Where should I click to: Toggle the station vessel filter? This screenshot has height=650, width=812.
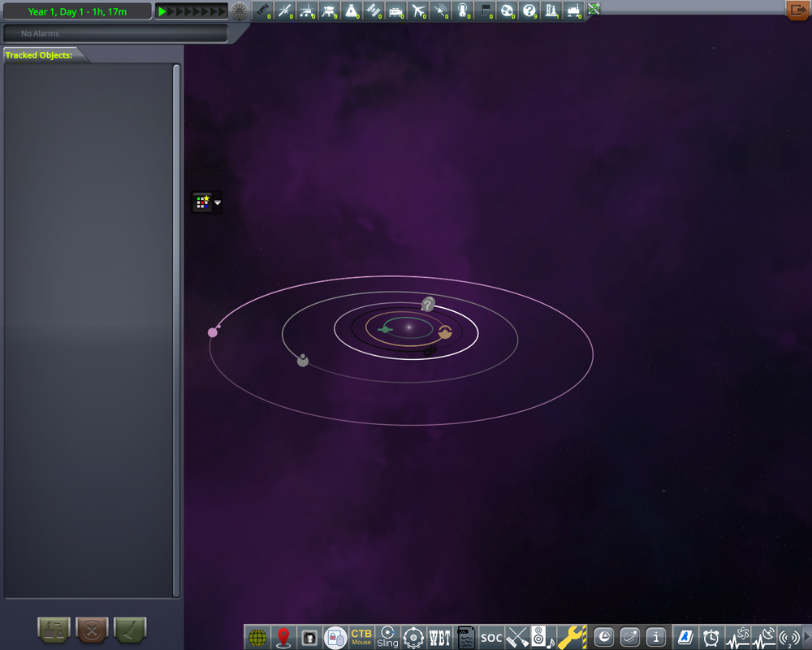point(374,11)
